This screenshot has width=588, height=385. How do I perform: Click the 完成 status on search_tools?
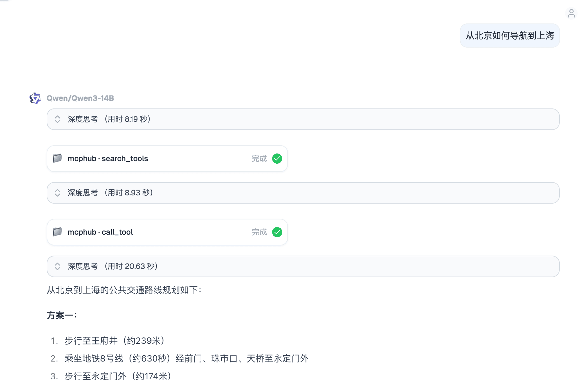[259, 159]
